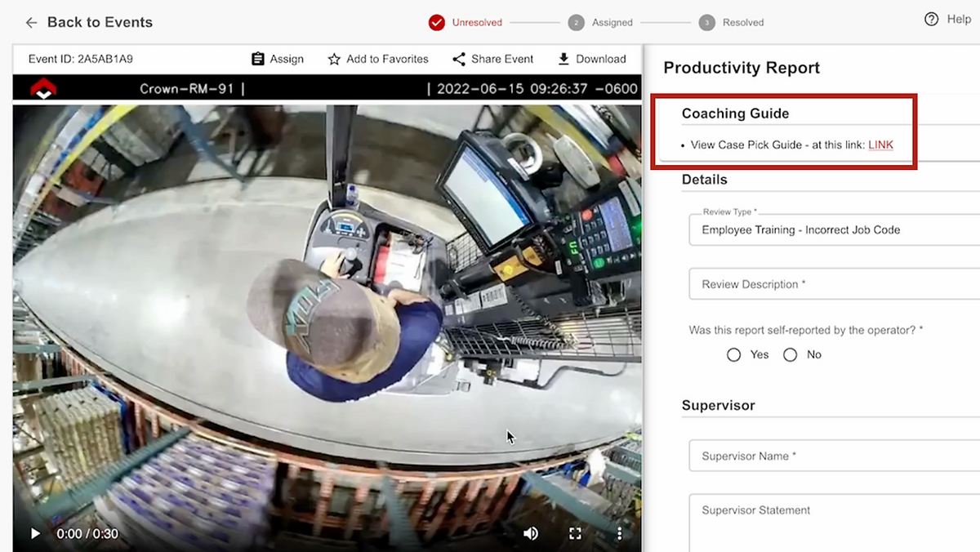Image resolution: width=980 pixels, height=552 pixels.
Task: Click the Download arrow icon
Action: tap(563, 59)
